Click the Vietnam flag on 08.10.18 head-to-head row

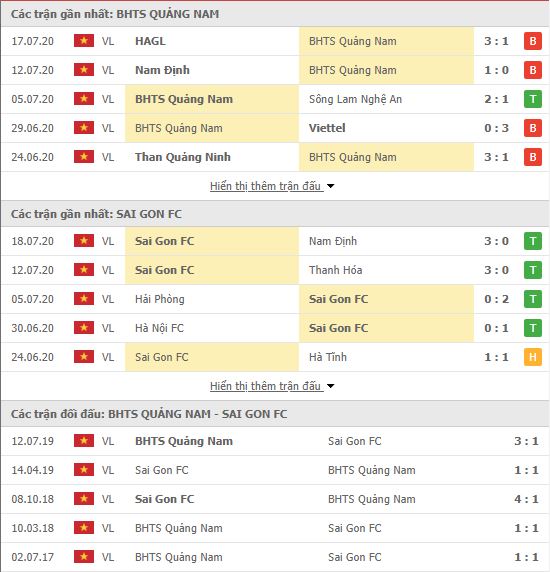click(x=84, y=499)
